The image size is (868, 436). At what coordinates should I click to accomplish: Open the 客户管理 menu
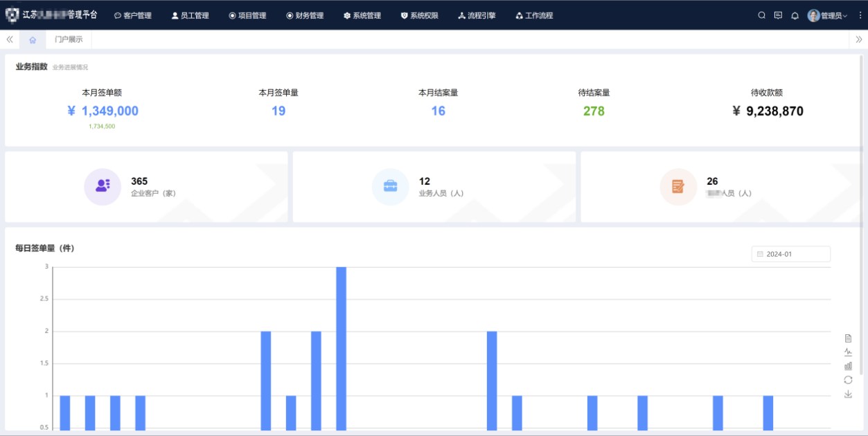tap(132, 15)
